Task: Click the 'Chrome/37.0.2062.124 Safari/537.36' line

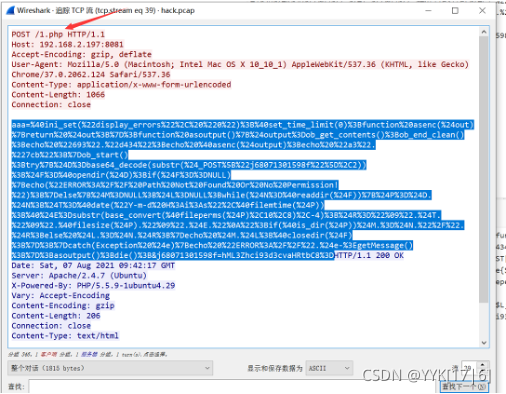Action: (x=91, y=74)
